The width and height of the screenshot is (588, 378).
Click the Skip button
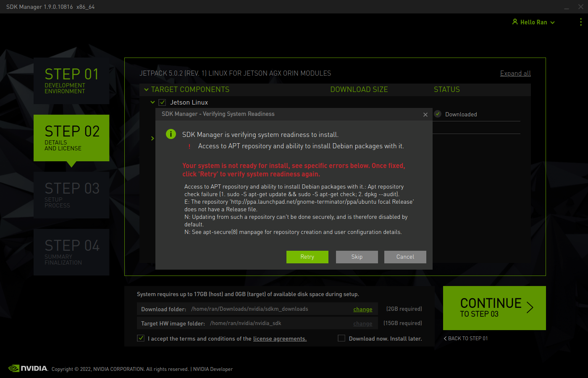coord(357,257)
